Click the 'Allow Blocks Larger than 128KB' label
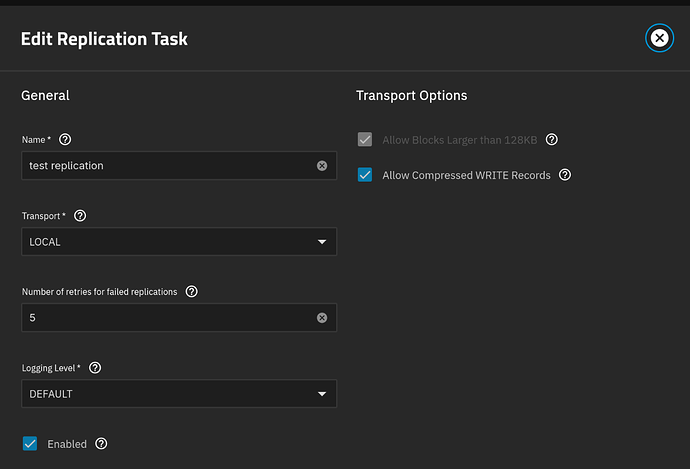The width and height of the screenshot is (690, 469). coord(459,140)
